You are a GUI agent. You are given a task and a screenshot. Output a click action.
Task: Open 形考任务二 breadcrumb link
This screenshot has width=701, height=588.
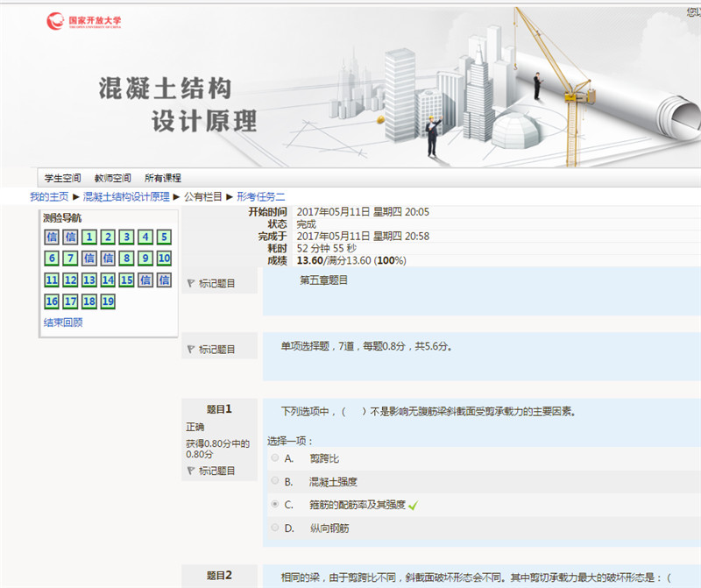[x=261, y=197]
